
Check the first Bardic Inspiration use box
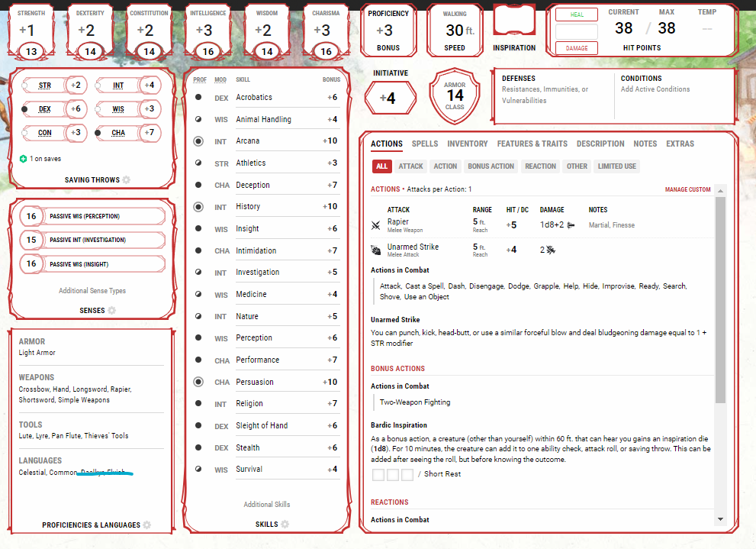point(378,475)
